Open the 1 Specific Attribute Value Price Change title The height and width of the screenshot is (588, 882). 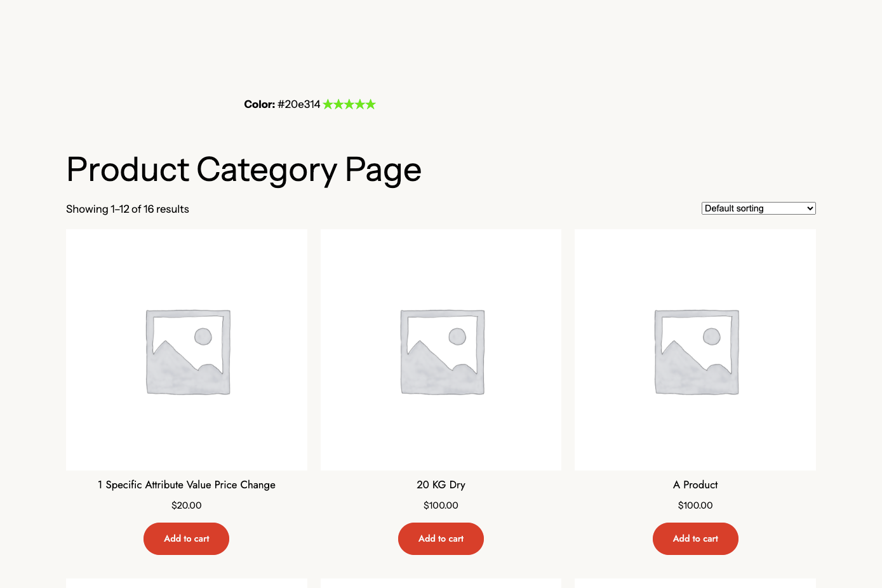tap(187, 484)
